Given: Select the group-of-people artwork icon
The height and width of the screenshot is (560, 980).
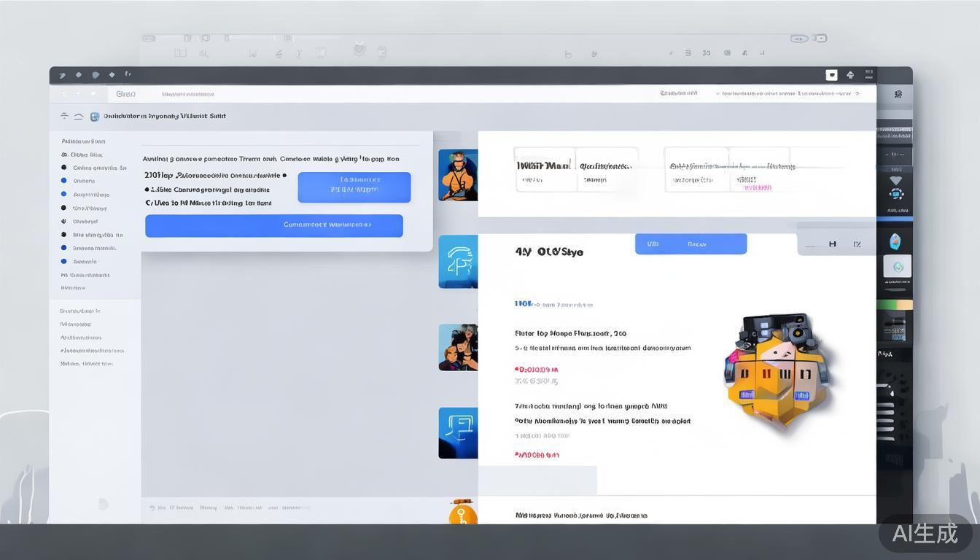Looking at the screenshot, I should (458, 347).
